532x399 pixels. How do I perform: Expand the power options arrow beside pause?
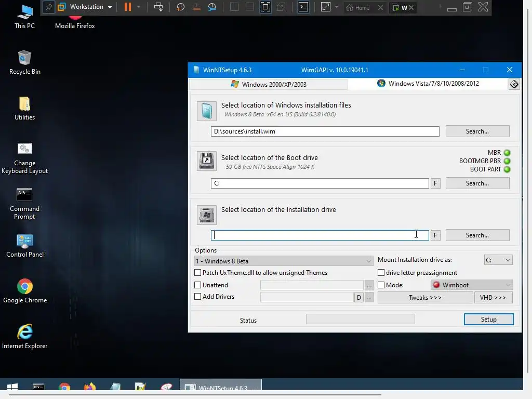click(x=139, y=7)
